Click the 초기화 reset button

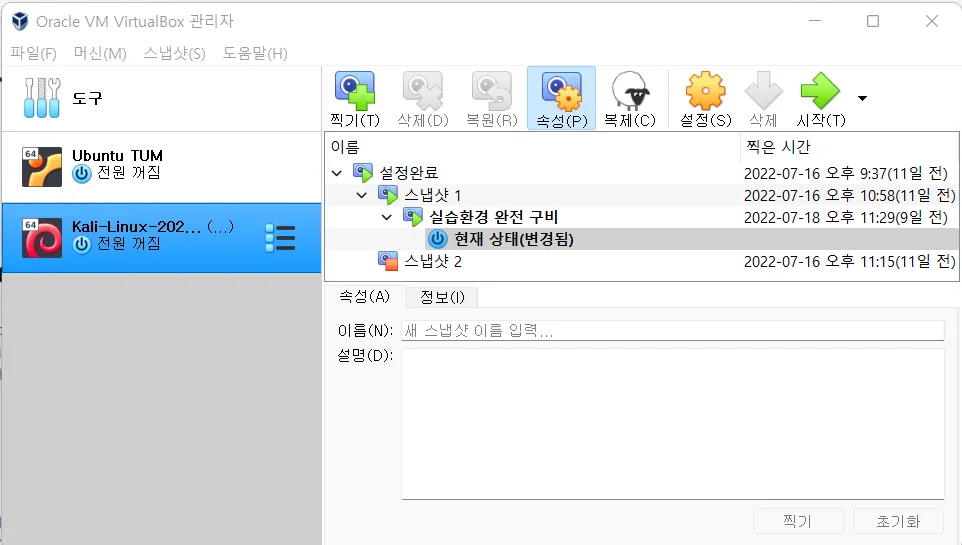click(898, 521)
